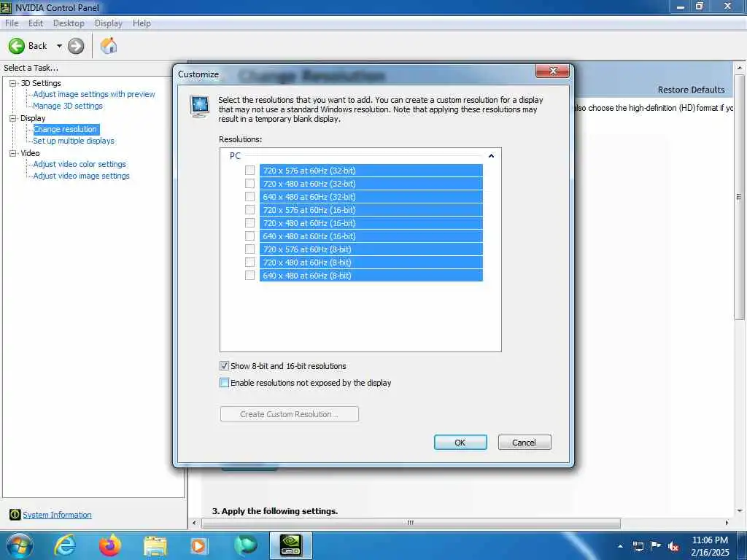Viewport: 747px width, 560px height.
Task: Click the green Back arrow icon
Action: tap(17, 46)
